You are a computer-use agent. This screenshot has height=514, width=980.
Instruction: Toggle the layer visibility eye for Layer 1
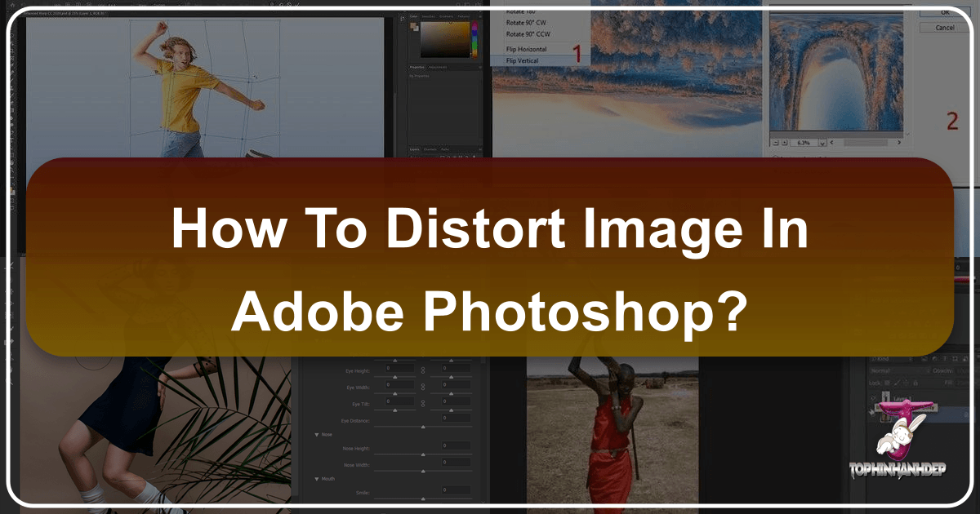[x=872, y=397]
